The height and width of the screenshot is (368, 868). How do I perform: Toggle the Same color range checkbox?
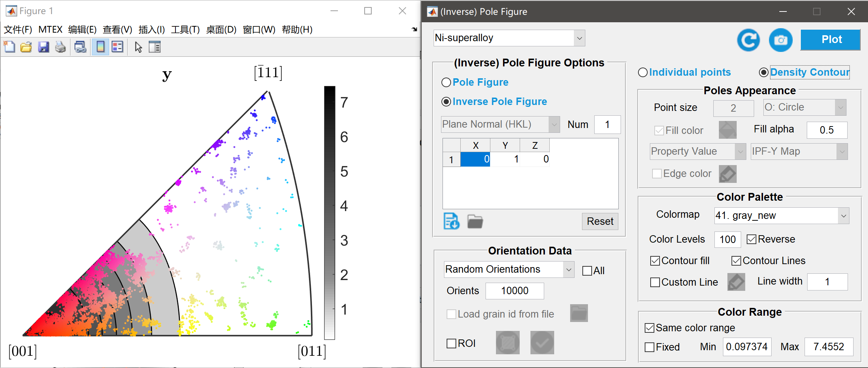650,328
